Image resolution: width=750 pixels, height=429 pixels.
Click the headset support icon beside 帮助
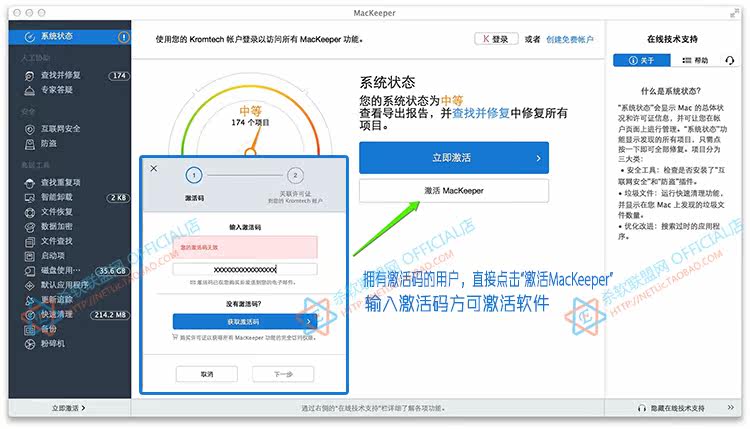pos(729,60)
